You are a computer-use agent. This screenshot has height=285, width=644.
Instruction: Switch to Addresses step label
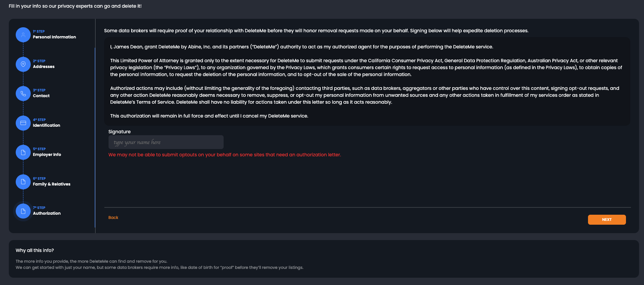point(44,66)
